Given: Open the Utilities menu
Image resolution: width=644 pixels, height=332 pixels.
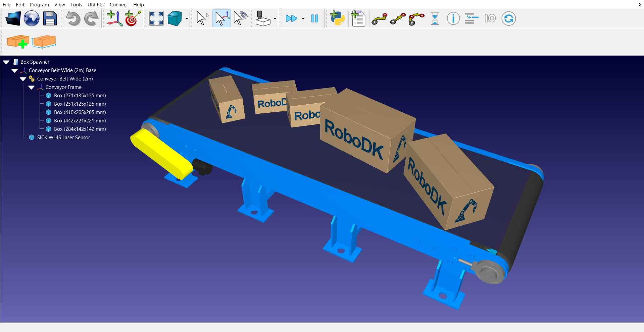Looking at the screenshot, I should tap(96, 5).
